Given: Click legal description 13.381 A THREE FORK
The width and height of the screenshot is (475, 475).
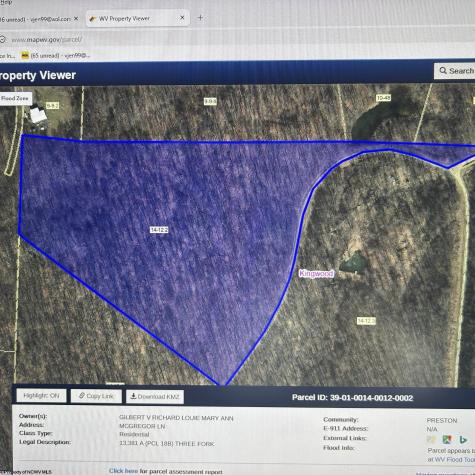Looking at the screenshot, I should [x=167, y=443].
